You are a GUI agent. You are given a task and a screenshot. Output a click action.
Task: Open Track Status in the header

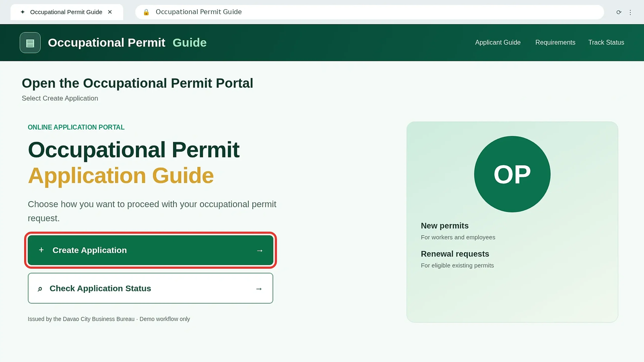coord(606,42)
